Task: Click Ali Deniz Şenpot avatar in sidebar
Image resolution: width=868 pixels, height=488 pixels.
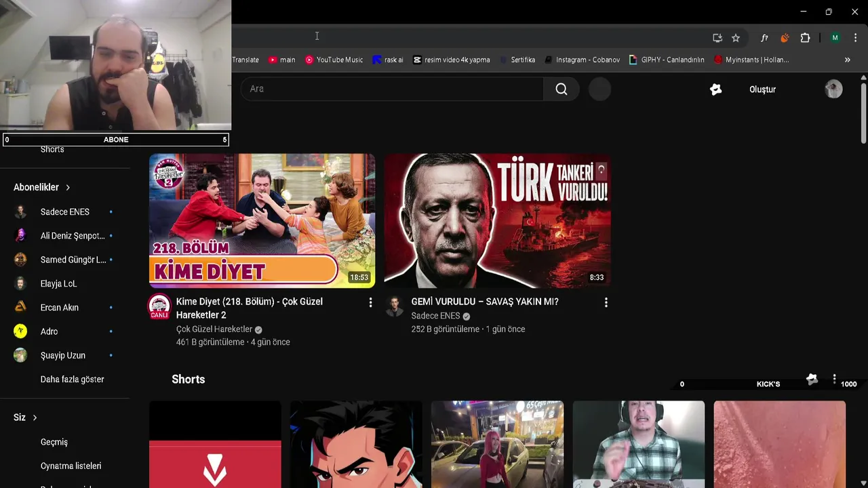Action: pyautogui.click(x=20, y=235)
